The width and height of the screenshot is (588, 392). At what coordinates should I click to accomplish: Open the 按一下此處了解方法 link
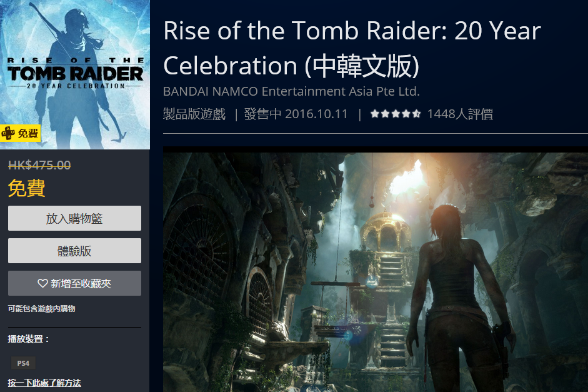click(44, 383)
